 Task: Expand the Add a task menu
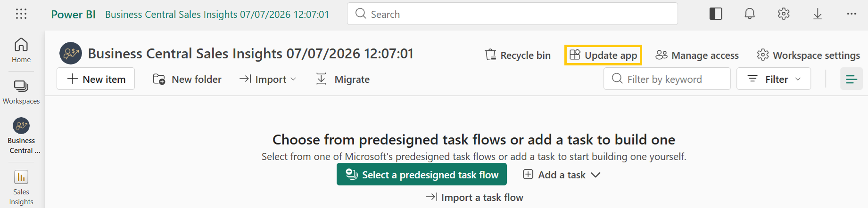click(x=562, y=175)
